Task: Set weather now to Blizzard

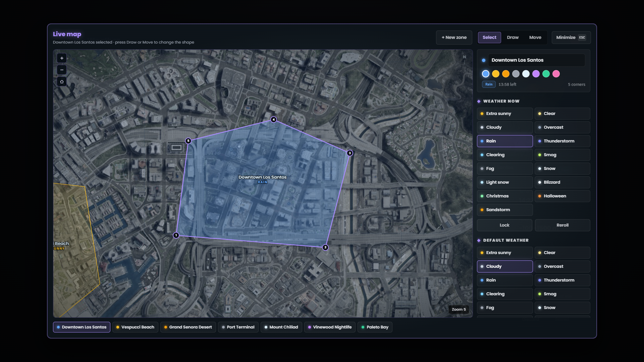Action: [562, 182]
